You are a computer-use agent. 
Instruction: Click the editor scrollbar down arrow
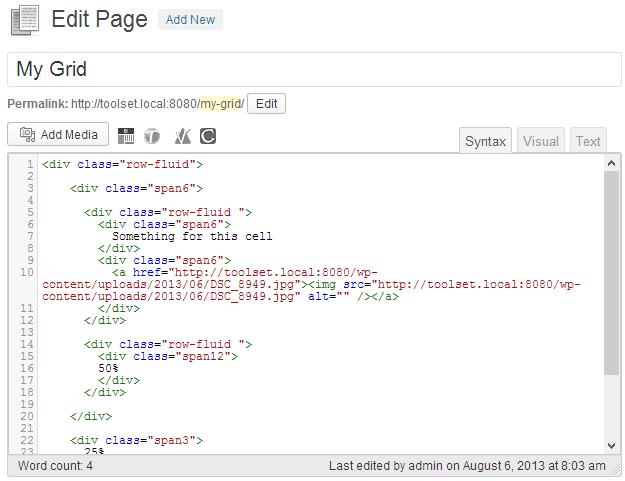[x=611, y=446]
